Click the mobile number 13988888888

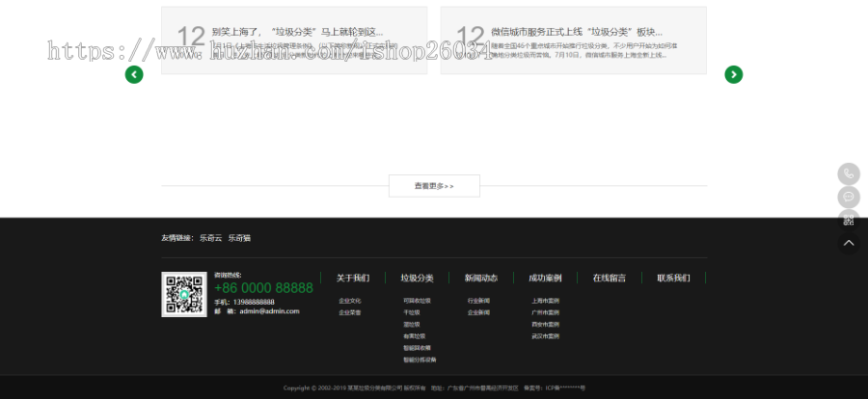pyautogui.click(x=254, y=303)
